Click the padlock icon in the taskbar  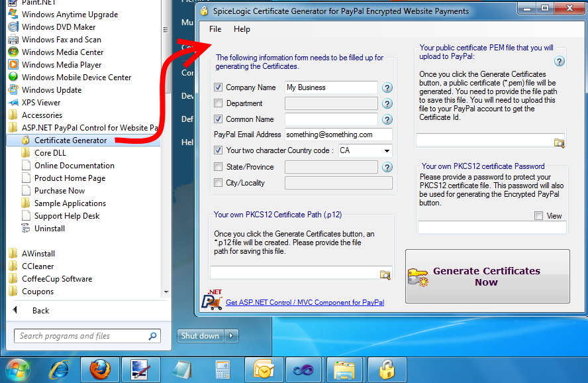tap(387, 370)
